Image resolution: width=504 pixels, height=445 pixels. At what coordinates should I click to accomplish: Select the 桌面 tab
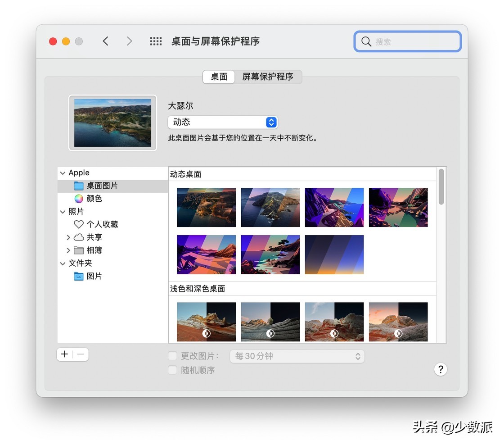(218, 77)
